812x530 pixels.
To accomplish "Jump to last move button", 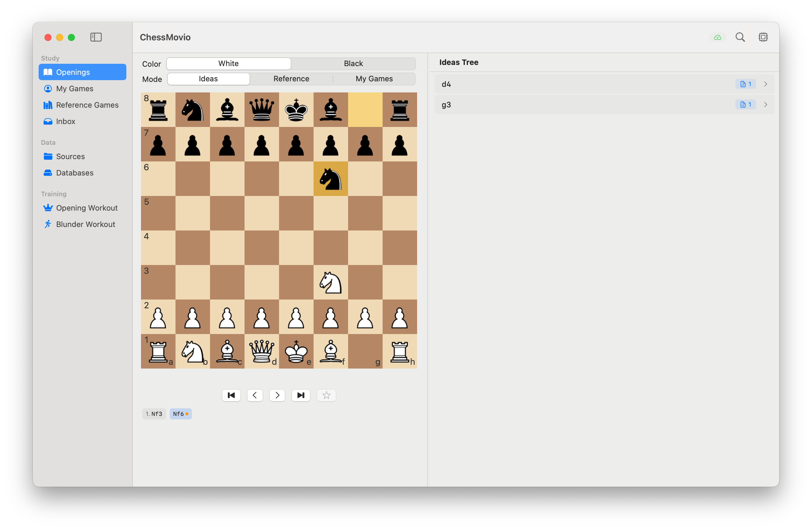I will click(301, 395).
